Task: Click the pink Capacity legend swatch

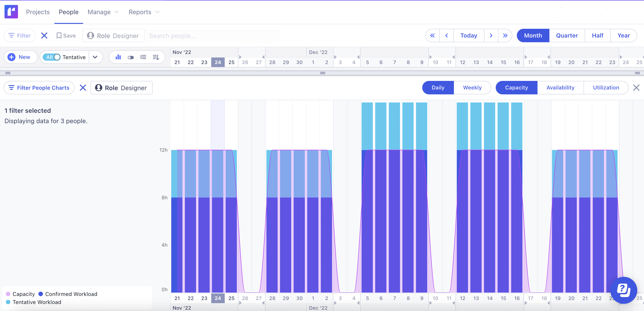Action: (x=8, y=294)
